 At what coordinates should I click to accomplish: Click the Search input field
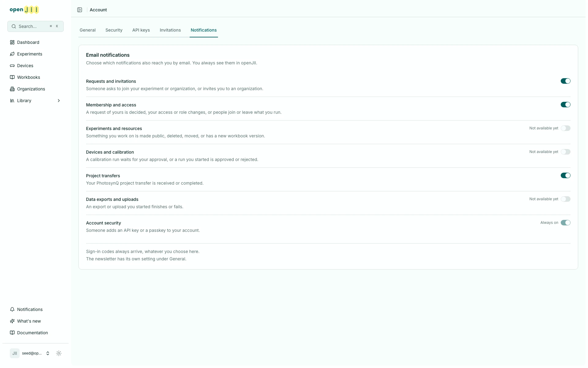[x=36, y=26]
